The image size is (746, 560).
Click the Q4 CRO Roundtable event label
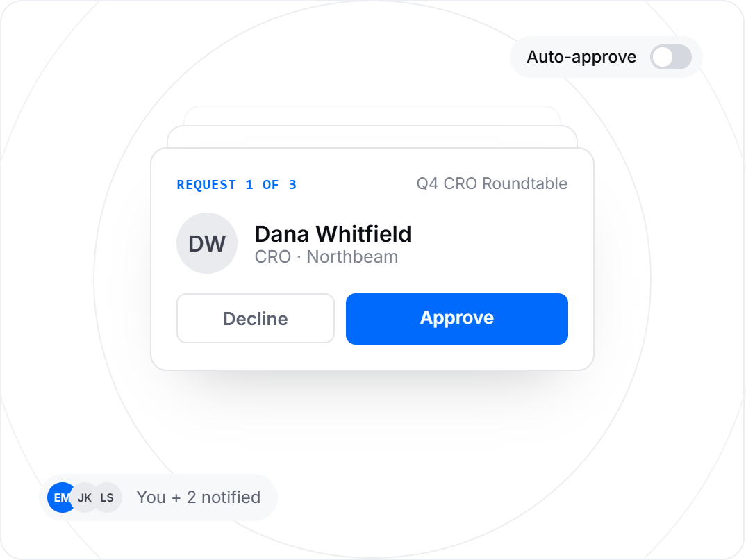492,183
